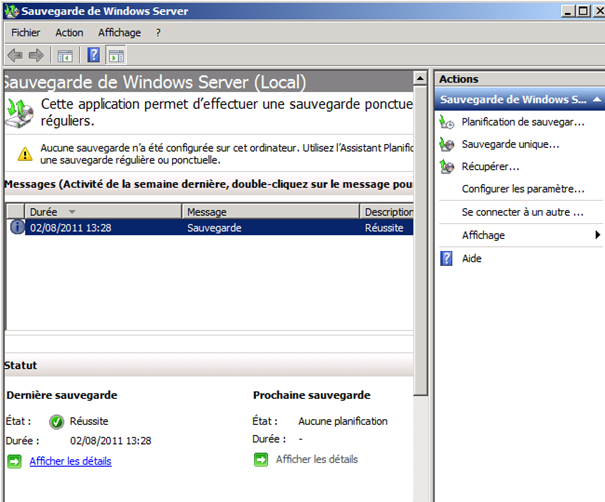This screenshot has height=502, width=605.
Task: Open the Affichage menu in menu bar
Action: click(x=119, y=33)
